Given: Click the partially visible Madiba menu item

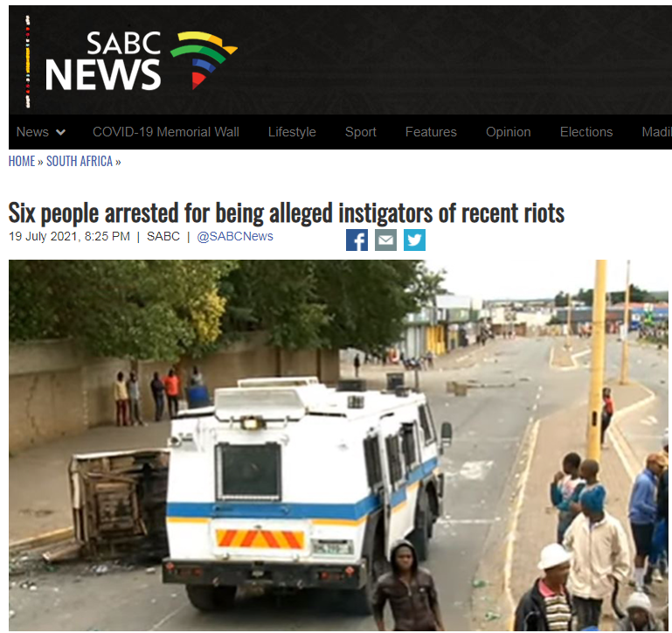Looking at the screenshot, I should tap(656, 132).
